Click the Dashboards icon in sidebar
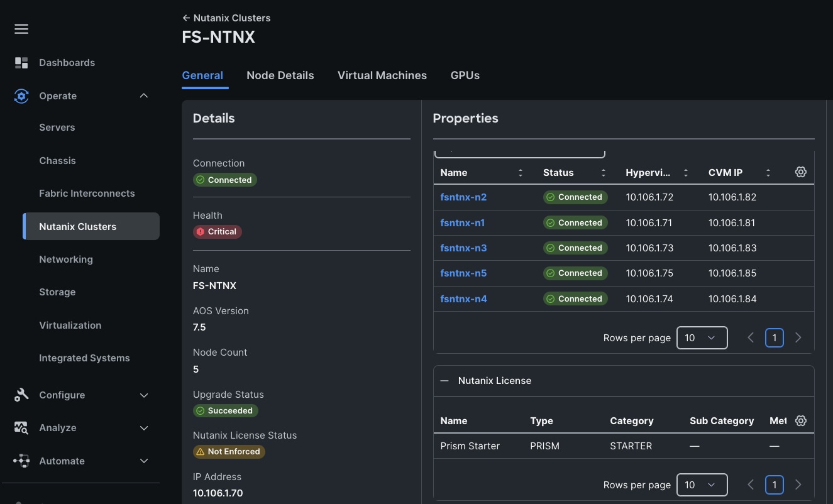This screenshot has height=504, width=833. (x=21, y=63)
